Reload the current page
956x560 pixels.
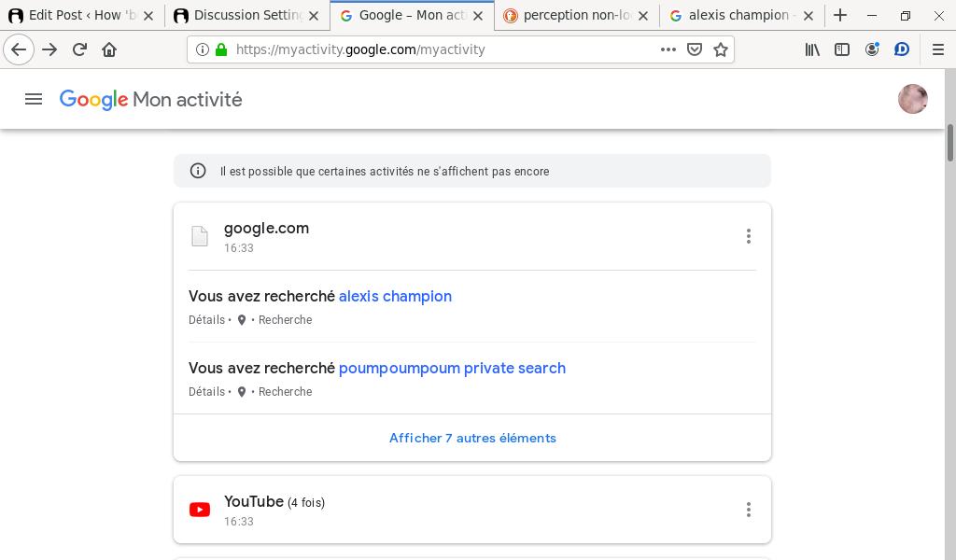click(79, 49)
